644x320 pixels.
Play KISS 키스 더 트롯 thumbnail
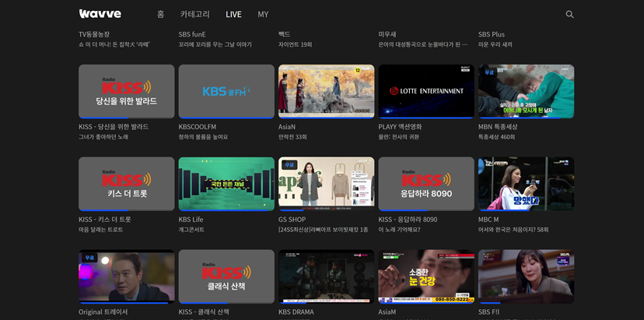point(127,184)
